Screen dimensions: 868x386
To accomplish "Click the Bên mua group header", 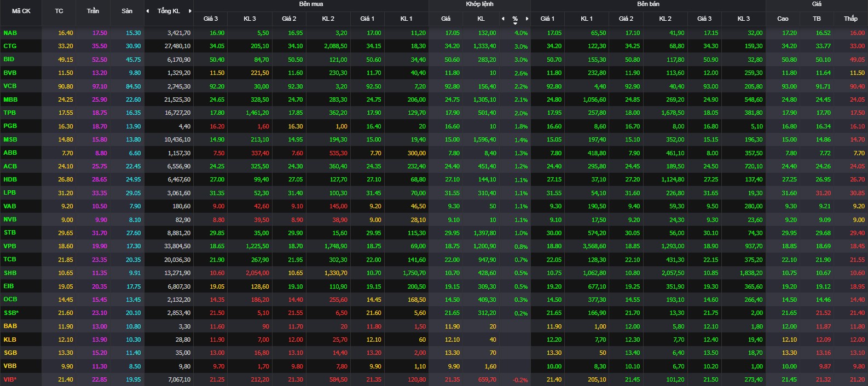I will coord(311,4).
